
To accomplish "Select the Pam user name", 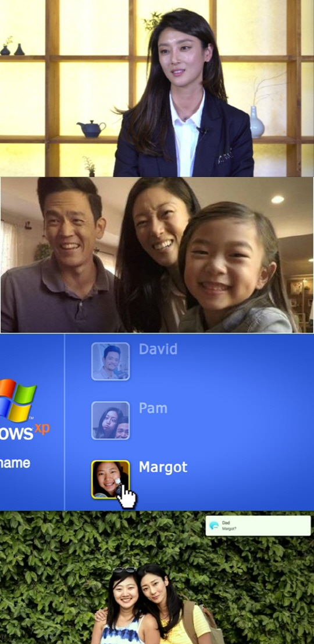I will (154, 408).
